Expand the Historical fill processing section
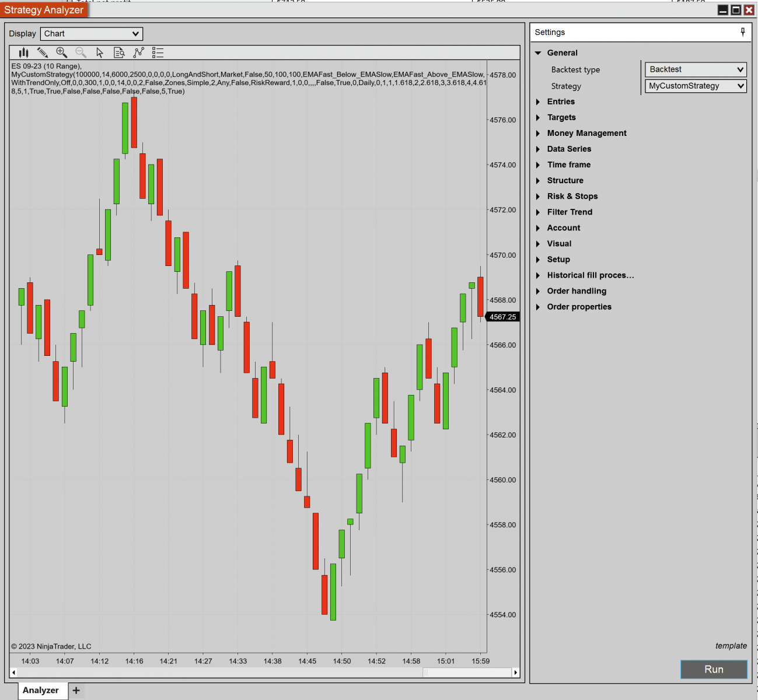This screenshot has height=700, width=758. (x=538, y=275)
